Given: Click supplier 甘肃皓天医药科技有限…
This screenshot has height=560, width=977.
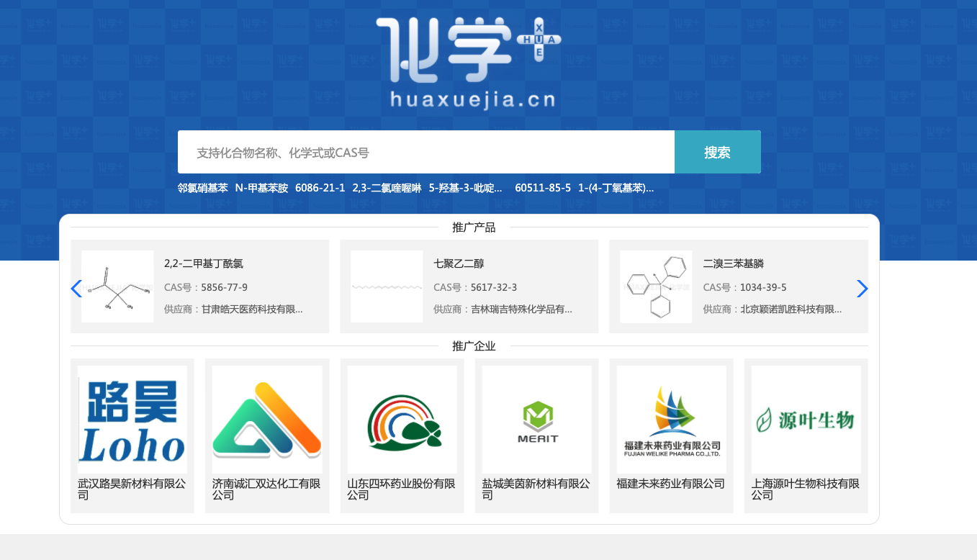Looking at the screenshot, I should (252, 310).
